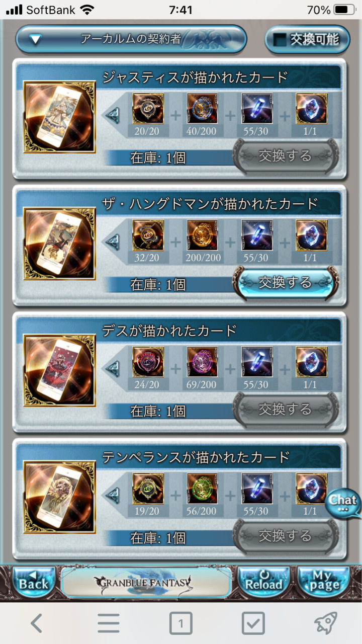Open the browser tab counter

pos(181,624)
